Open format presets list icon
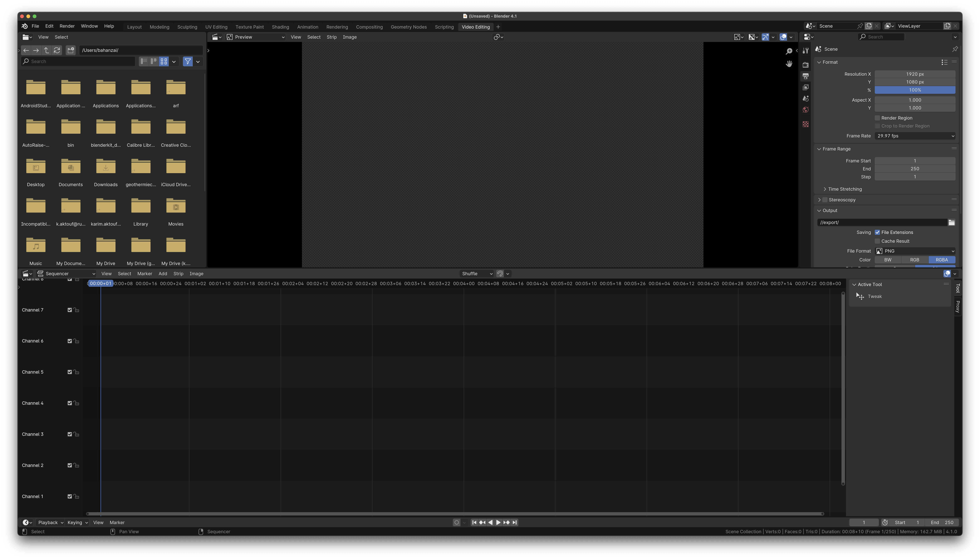 click(944, 62)
